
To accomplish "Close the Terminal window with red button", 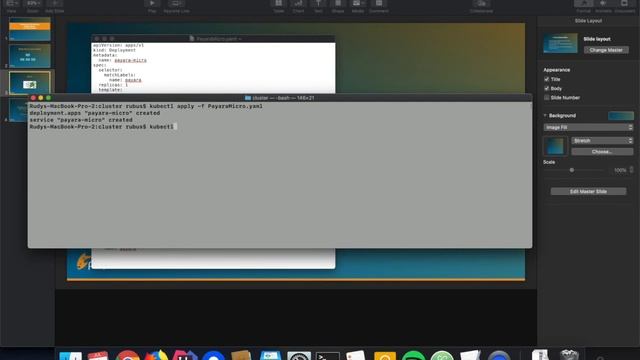I will tap(33, 98).
